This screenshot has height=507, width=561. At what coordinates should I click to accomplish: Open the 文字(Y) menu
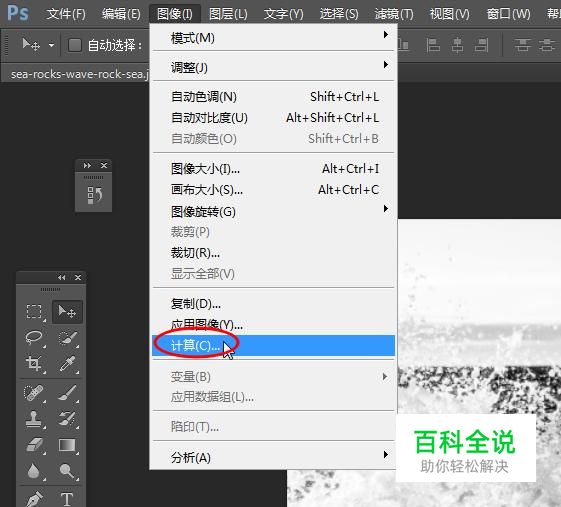284,14
